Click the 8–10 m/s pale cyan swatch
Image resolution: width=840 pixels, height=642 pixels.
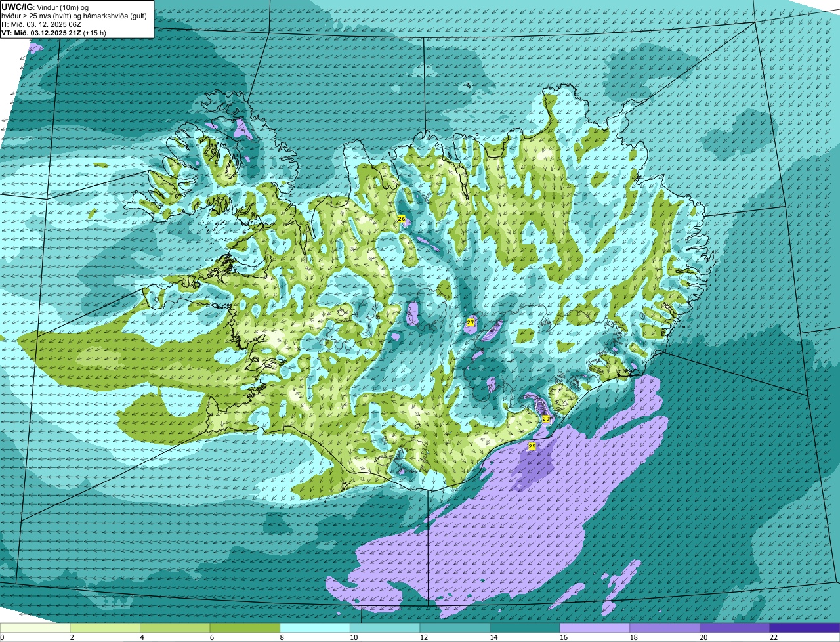[315, 628]
